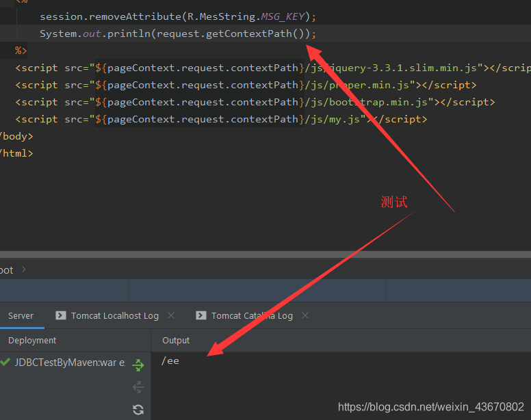Click the Output column header
531x420 pixels.
176,341
